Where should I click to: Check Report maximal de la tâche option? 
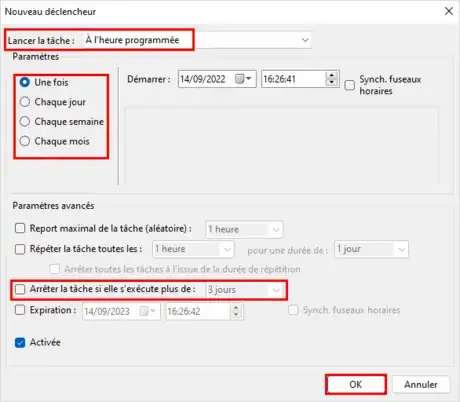[x=20, y=228]
